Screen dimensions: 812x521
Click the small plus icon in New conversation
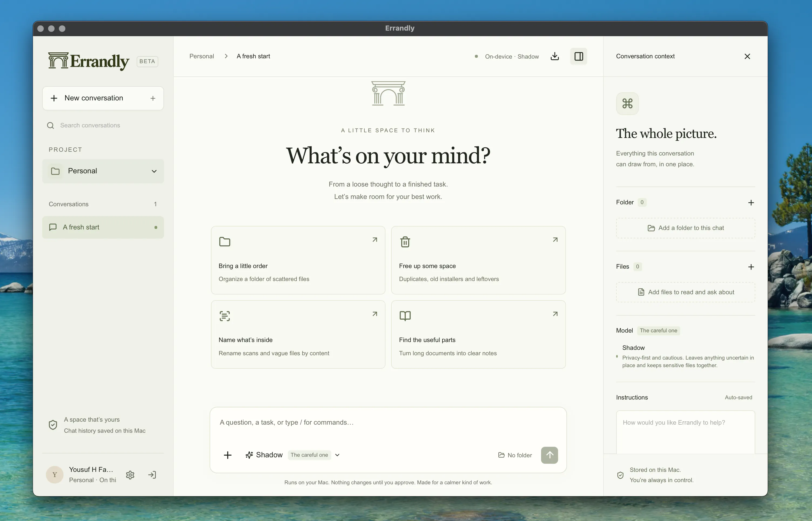tap(153, 98)
